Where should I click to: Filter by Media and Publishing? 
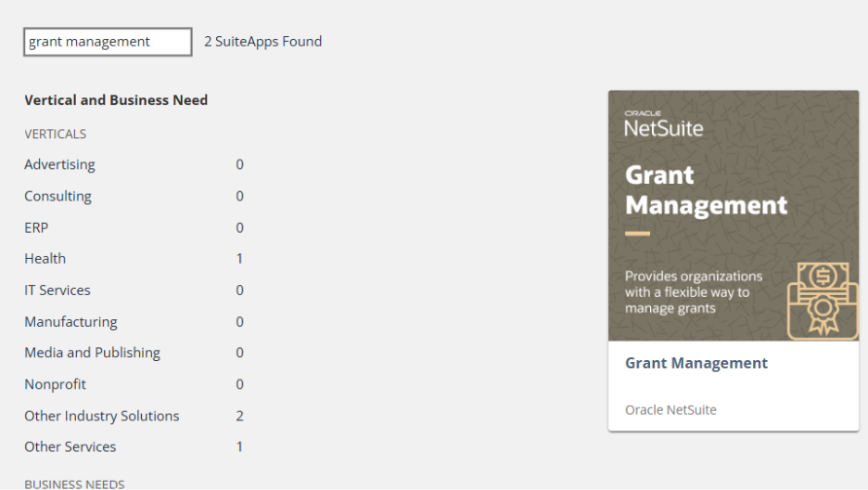coord(93,353)
